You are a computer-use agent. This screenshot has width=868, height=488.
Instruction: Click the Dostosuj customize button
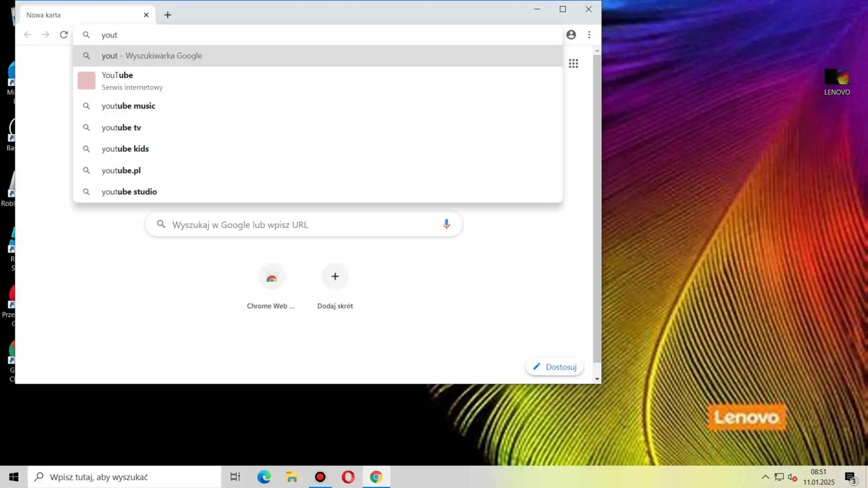tap(555, 367)
